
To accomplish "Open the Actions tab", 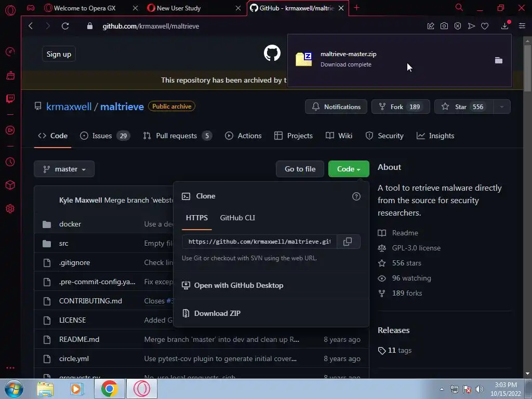I will coord(243,136).
